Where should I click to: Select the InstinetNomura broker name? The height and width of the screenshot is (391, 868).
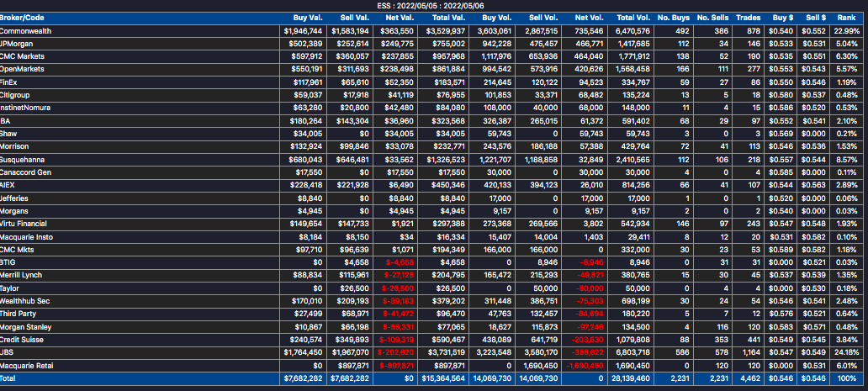coord(25,108)
